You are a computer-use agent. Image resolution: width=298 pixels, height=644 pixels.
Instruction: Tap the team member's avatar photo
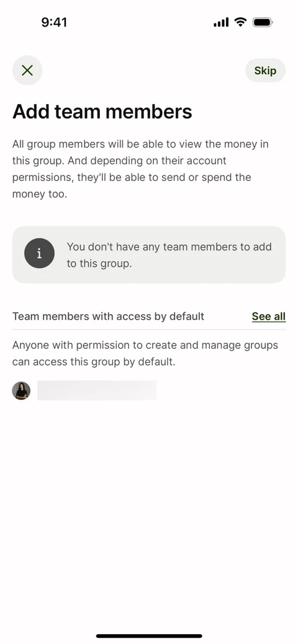(x=21, y=390)
